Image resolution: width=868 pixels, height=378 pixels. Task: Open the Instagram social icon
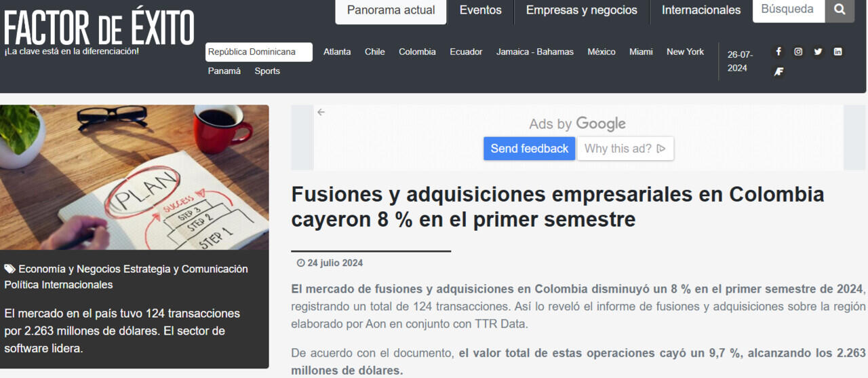[798, 52]
